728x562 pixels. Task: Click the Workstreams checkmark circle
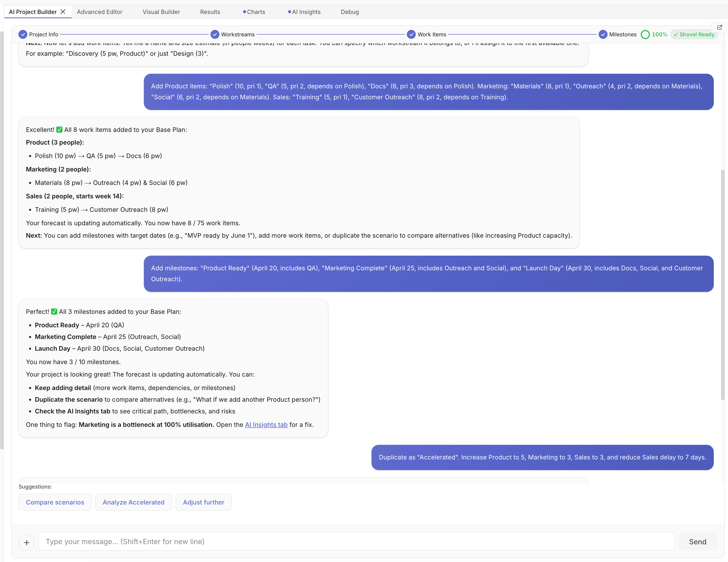(215, 34)
